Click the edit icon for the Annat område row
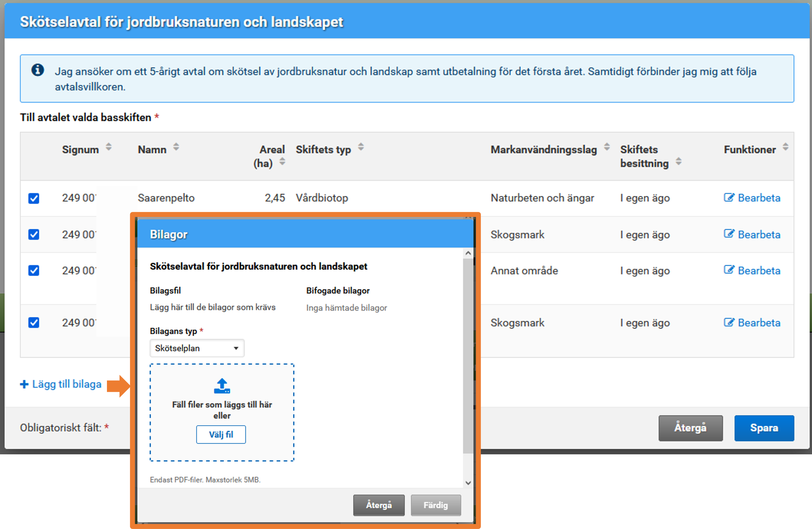 (x=729, y=270)
